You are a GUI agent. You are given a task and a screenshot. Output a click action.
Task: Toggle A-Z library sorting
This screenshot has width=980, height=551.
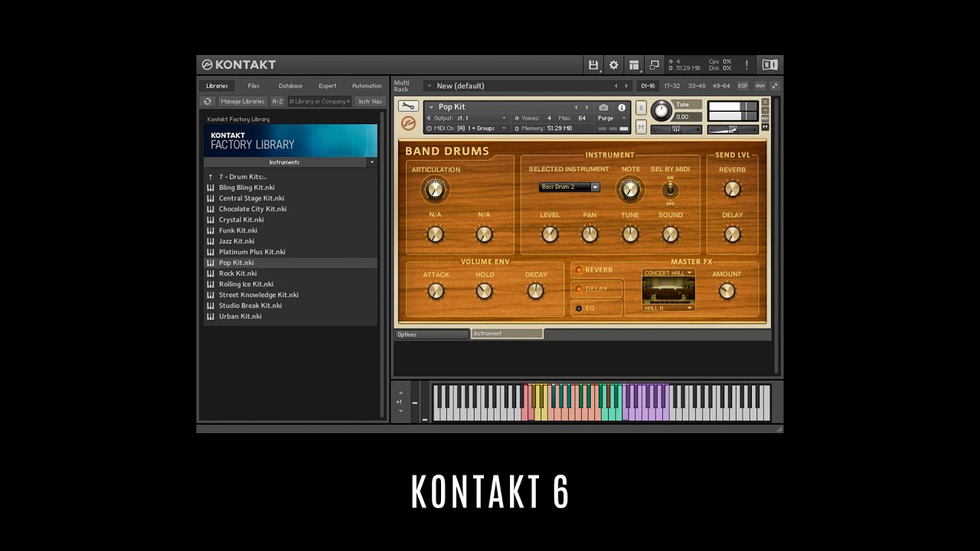pos(277,101)
